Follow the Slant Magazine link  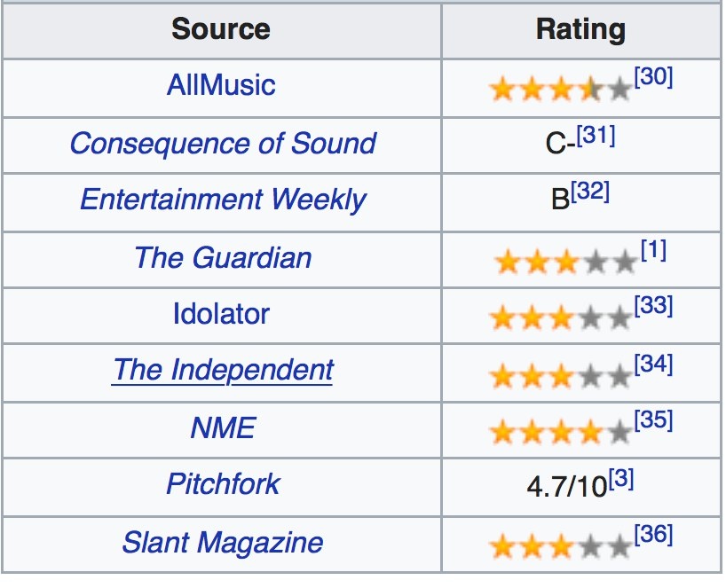pyautogui.click(x=223, y=542)
